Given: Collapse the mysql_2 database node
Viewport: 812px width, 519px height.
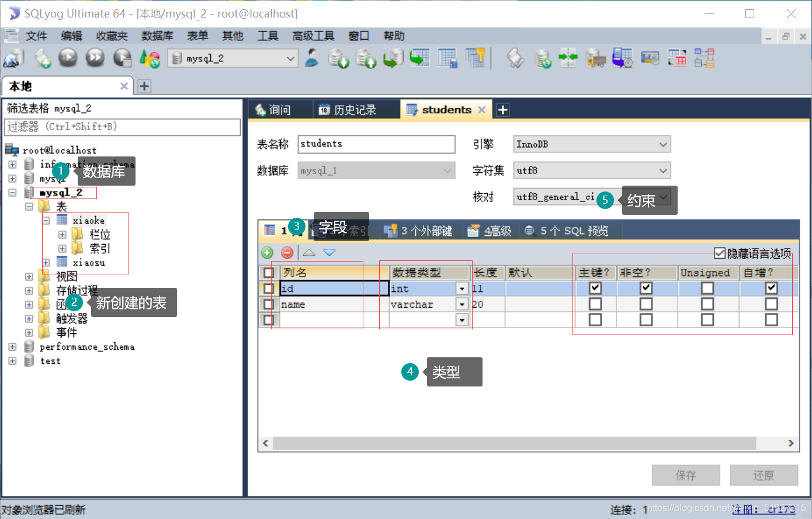Looking at the screenshot, I should click(12, 193).
